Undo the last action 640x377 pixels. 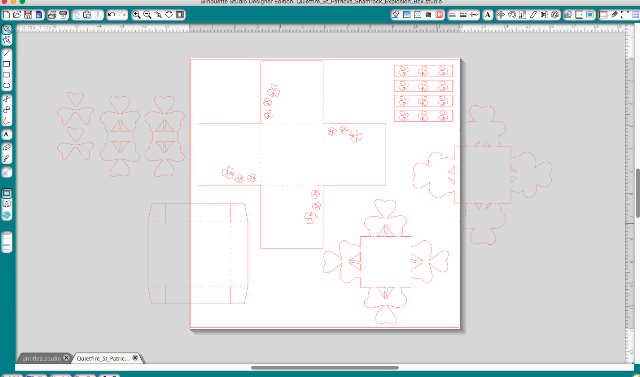click(x=112, y=15)
